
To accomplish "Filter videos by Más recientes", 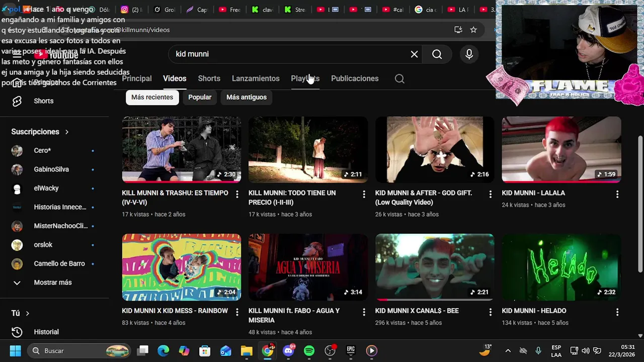I will (152, 97).
